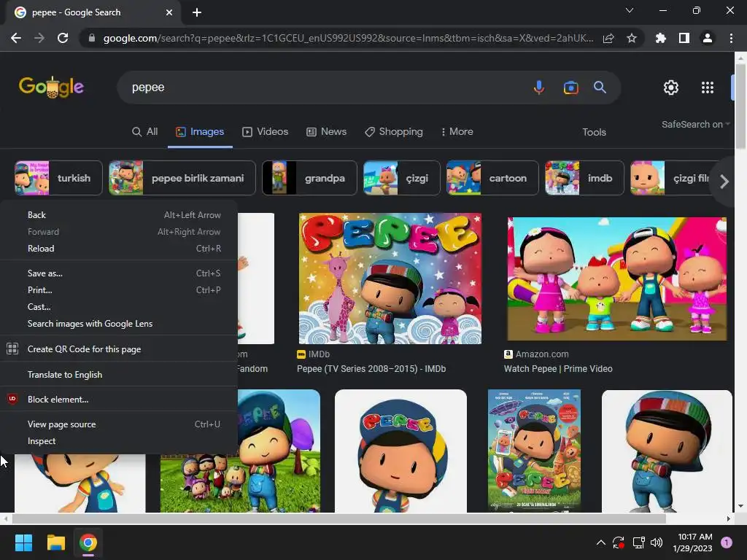Choose Translate to English
Image resolution: width=747 pixels, height=560 pixels.
(119, 375)
